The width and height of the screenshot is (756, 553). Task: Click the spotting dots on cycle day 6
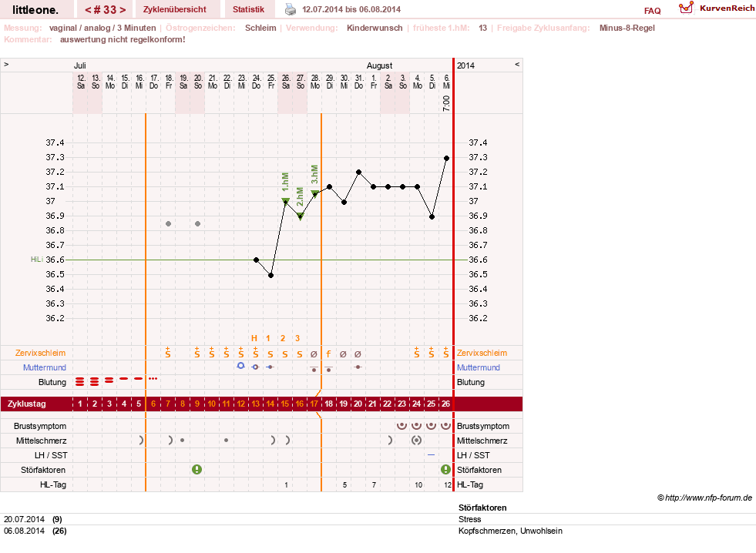tap(153, 379)
